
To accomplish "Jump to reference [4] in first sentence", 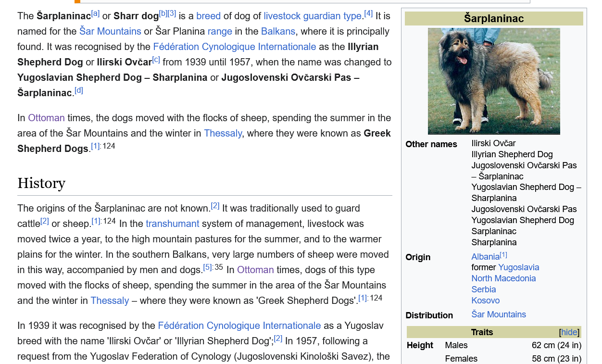I will pyautogui.click(x=368, y=13).
